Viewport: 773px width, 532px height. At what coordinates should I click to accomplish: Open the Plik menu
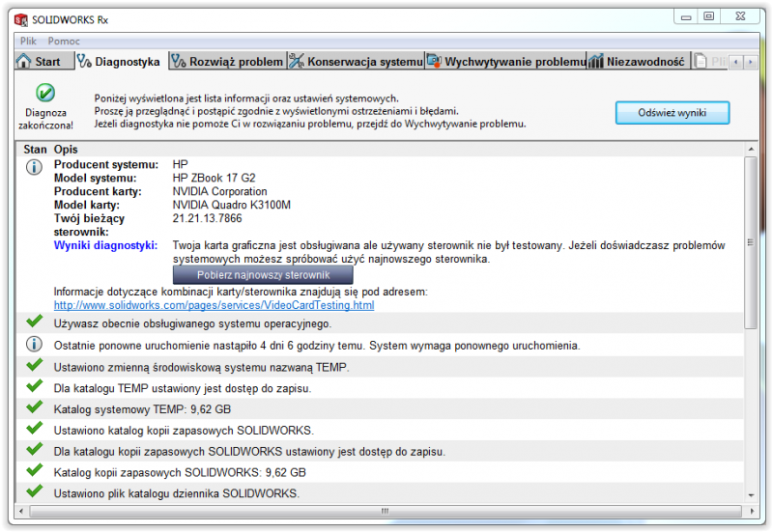tap(28, 41)
